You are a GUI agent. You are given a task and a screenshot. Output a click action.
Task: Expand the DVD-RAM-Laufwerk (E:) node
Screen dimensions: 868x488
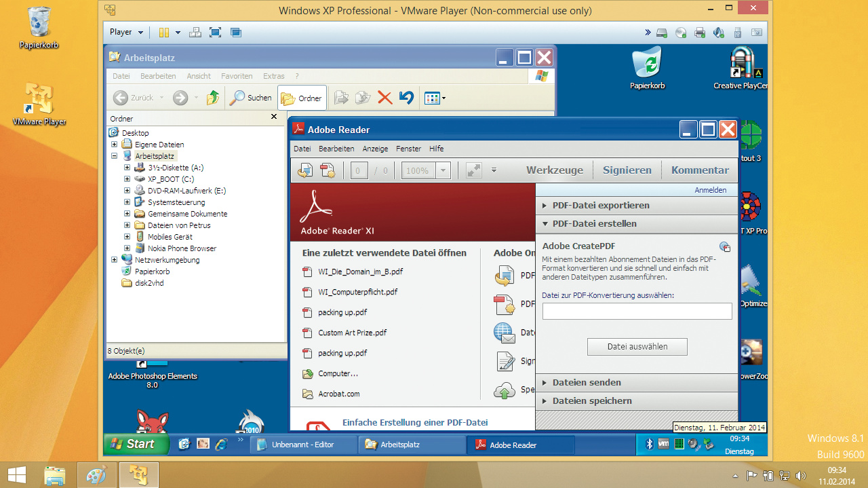(x=127, y=191)
